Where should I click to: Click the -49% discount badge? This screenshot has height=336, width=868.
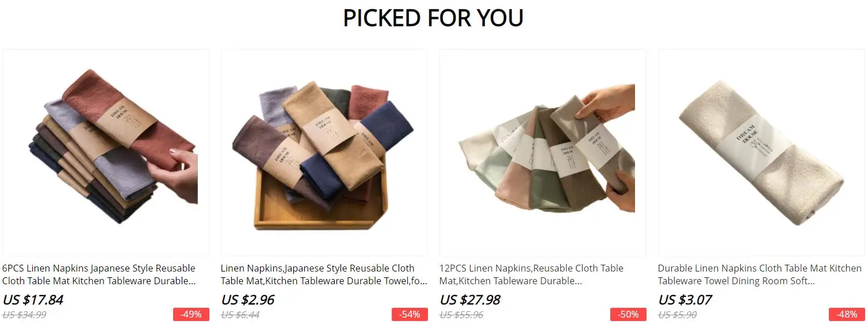191,315
